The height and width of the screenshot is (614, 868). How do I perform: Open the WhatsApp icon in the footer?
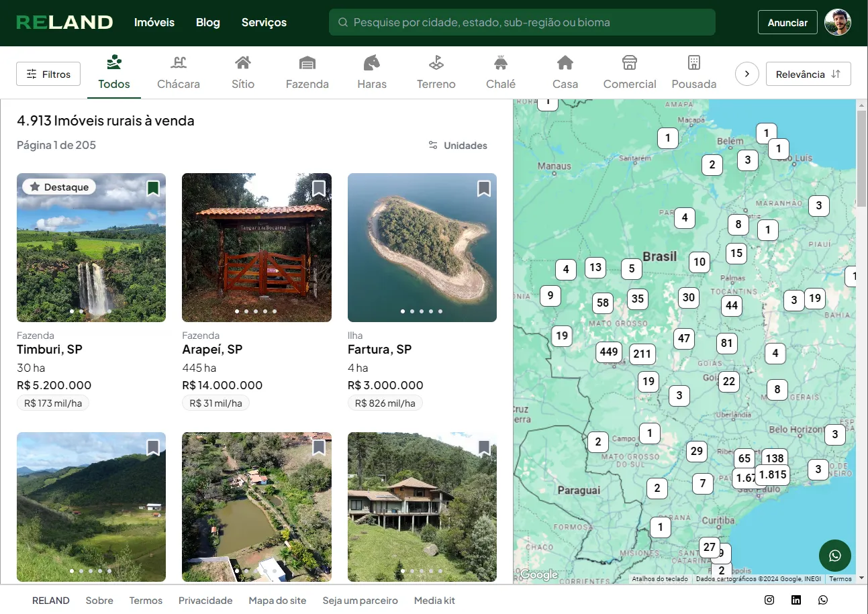pos(823,600)
